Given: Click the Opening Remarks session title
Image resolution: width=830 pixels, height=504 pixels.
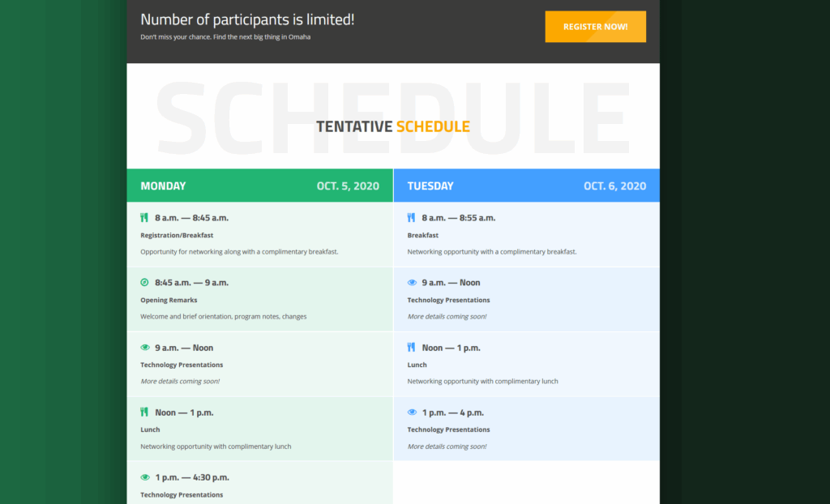Looking at the screenshot, I should [x=169, y=300].
